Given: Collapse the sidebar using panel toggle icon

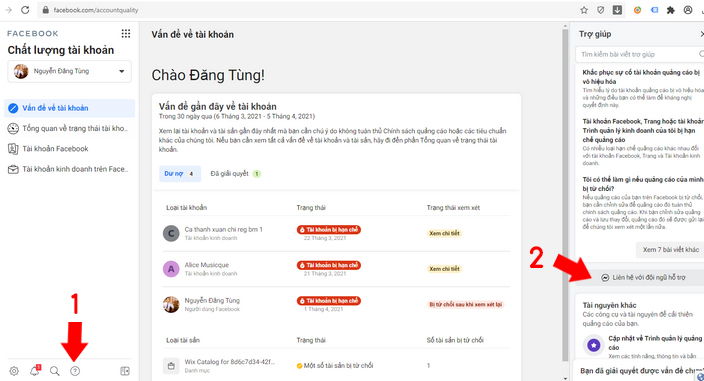Looking at the screenshot, I should (125, 371).
